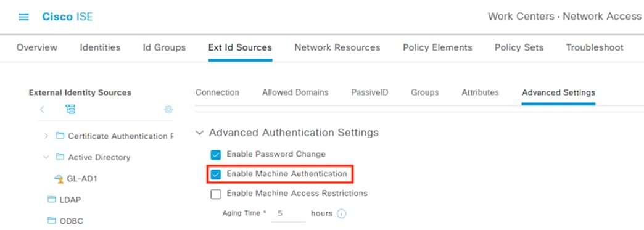
Task: Open the Policy Elements tab
Action: point(437,47)
